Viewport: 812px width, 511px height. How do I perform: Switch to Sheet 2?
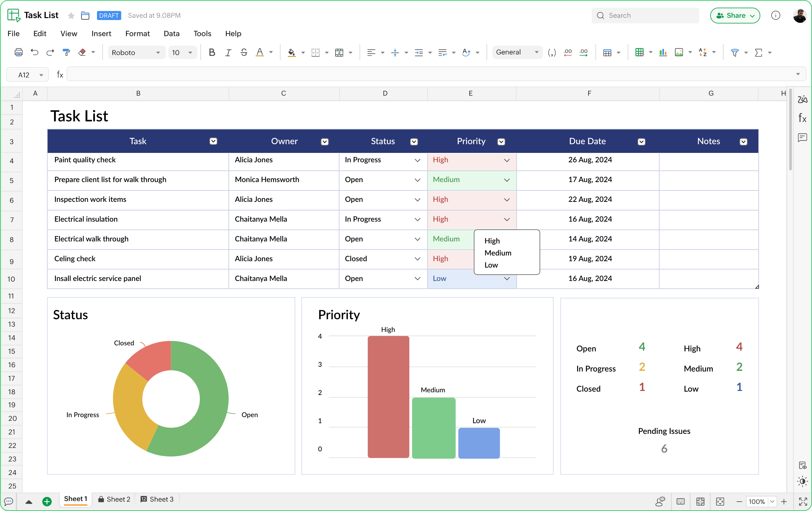point(118,499)
